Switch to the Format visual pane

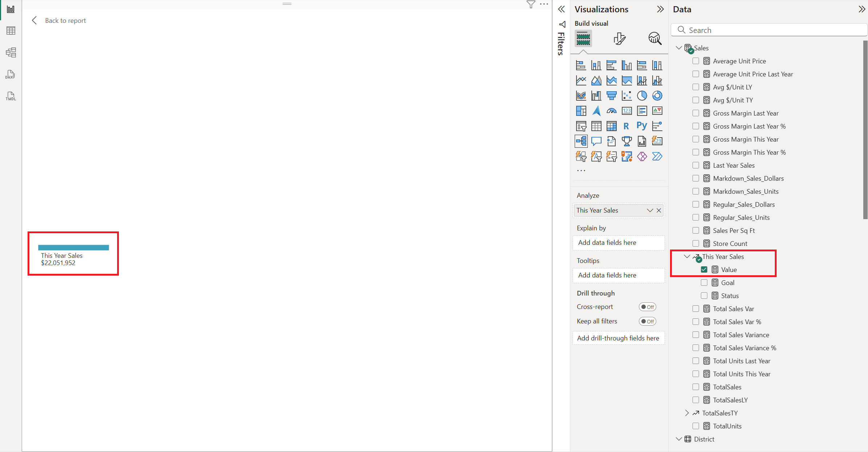pos(620,39)
